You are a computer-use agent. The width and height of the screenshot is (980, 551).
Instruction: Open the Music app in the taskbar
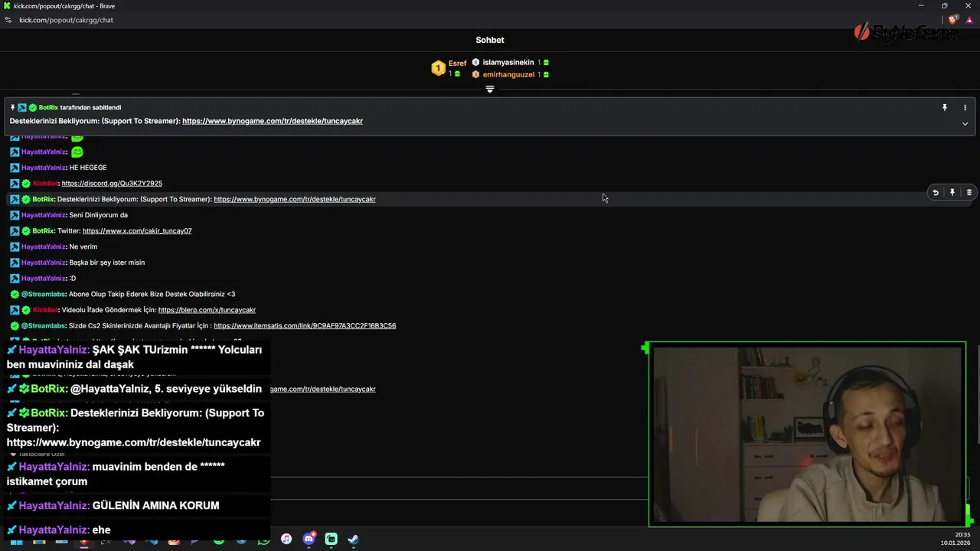[286, 540]
